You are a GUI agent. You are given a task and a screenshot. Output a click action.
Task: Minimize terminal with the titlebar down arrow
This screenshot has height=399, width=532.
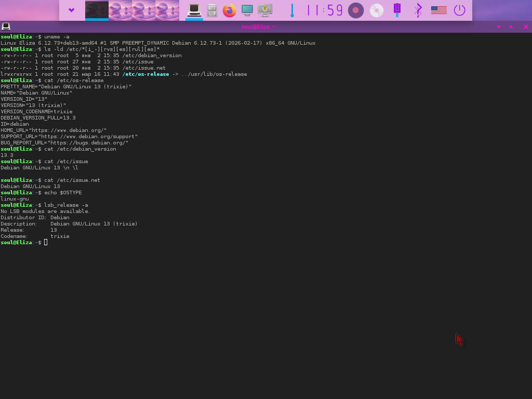click(499, 26)
